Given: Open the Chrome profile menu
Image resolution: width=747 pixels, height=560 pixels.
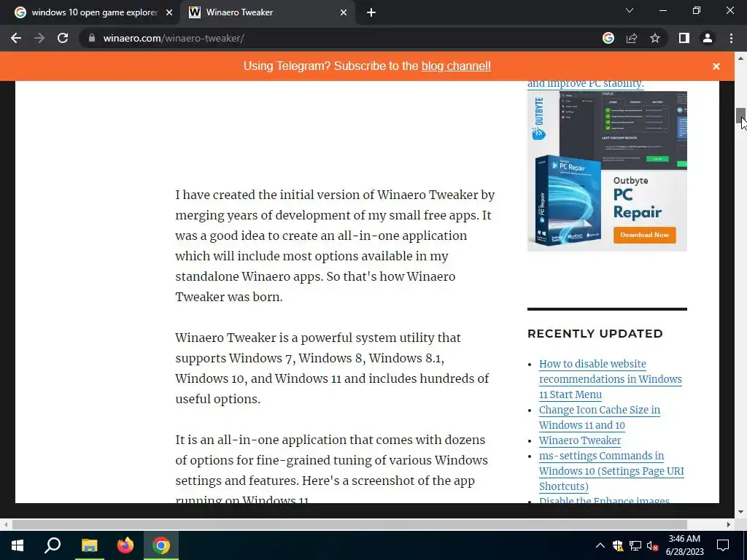Looking at the screenshot, I should (x=708, y=38).
